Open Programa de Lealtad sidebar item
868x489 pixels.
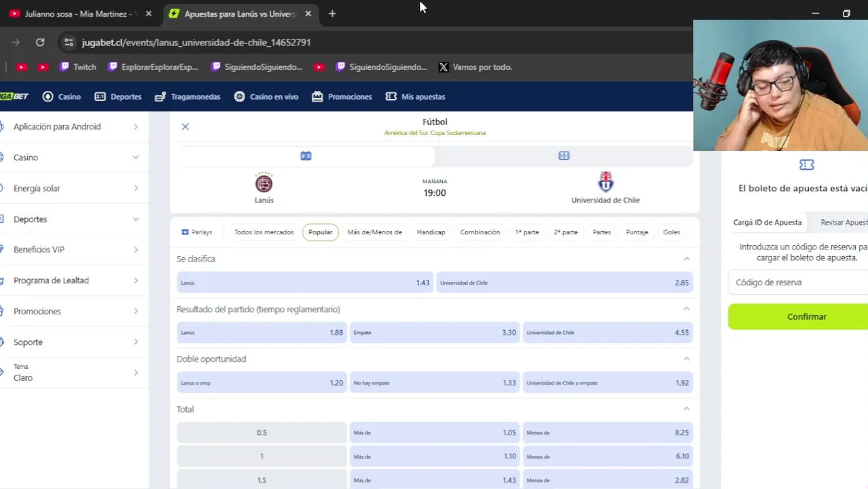74,280
